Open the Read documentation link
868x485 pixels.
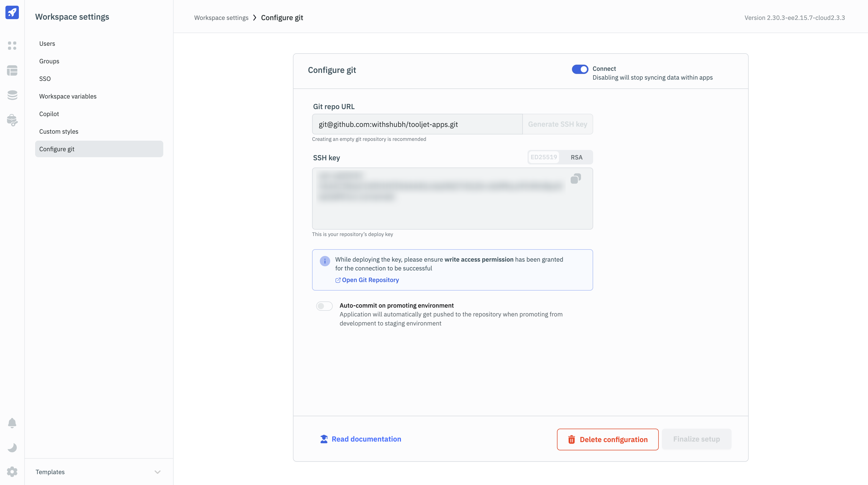366,439
